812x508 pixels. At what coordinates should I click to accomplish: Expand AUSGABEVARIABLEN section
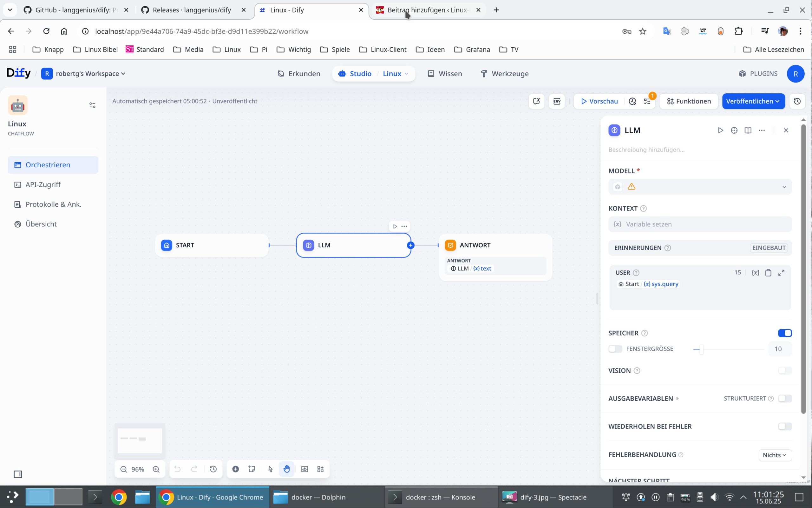[x=643, y=398]
